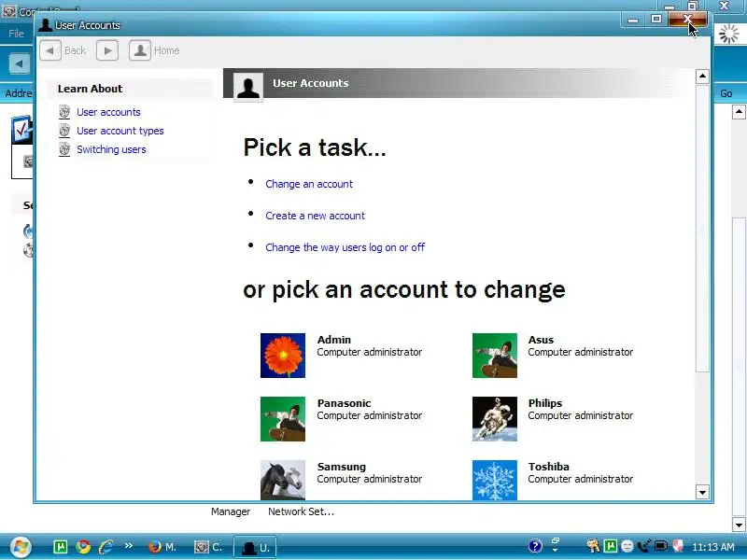Select the Philips account astronaut picture

point(495,419)
